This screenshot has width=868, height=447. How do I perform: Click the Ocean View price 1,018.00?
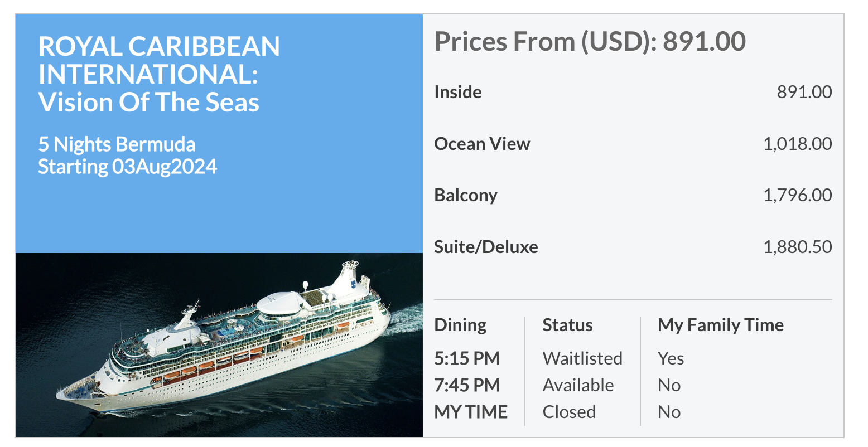[x=798, y=144]
